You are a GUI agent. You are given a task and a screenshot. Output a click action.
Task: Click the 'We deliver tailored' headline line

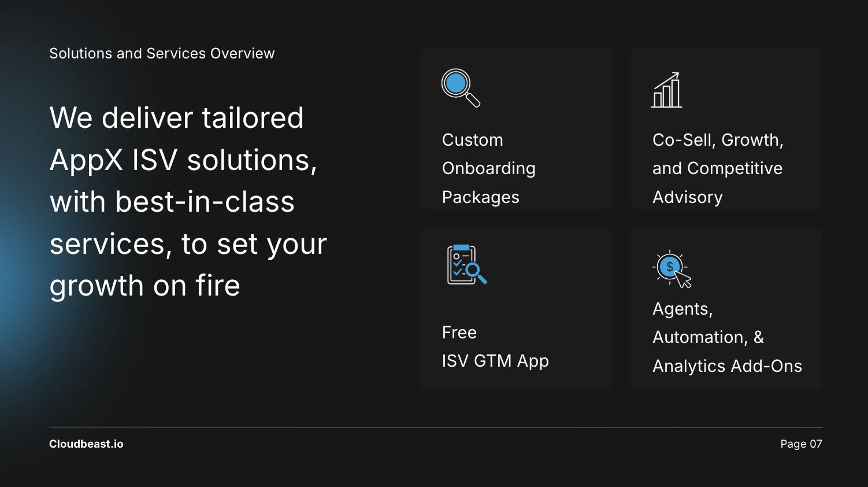pyautogui.click(x=176, y=118)
